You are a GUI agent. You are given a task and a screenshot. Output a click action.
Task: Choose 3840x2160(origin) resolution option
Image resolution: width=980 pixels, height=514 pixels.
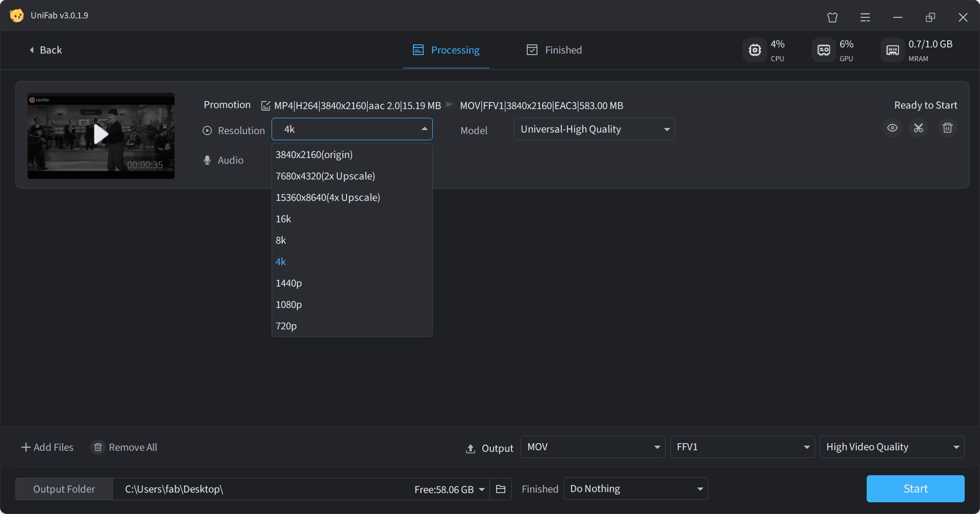(352, 155)
